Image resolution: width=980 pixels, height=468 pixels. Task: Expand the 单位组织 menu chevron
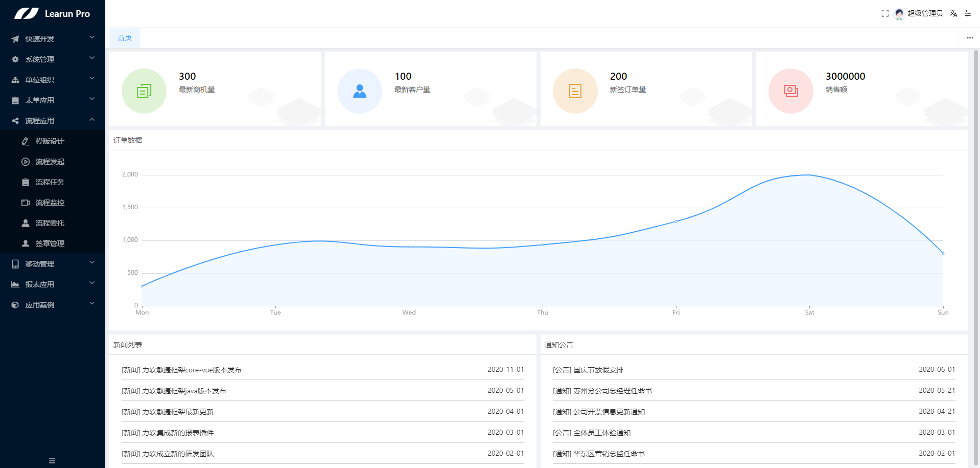(92, 78)
